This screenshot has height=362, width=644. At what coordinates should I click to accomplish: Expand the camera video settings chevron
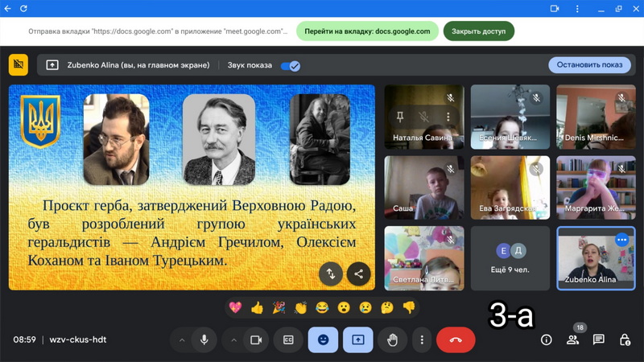click(233, 340)
